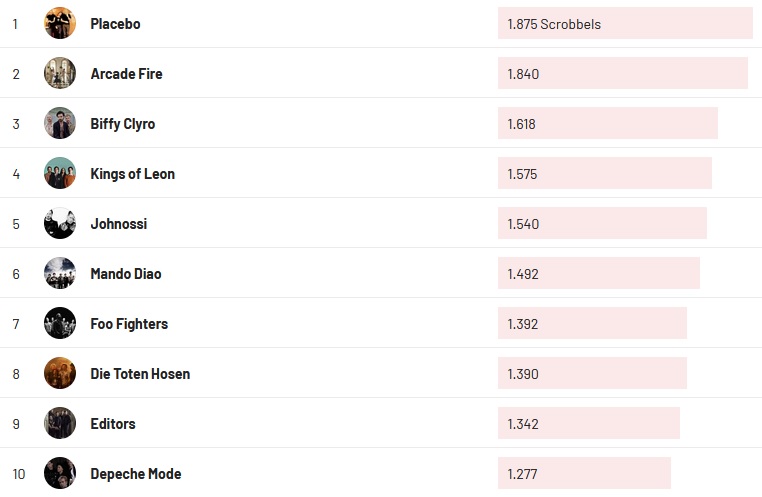
Task: Click Die Toten Hosen avatar thumbnail
Action: [x=60, y=373]
